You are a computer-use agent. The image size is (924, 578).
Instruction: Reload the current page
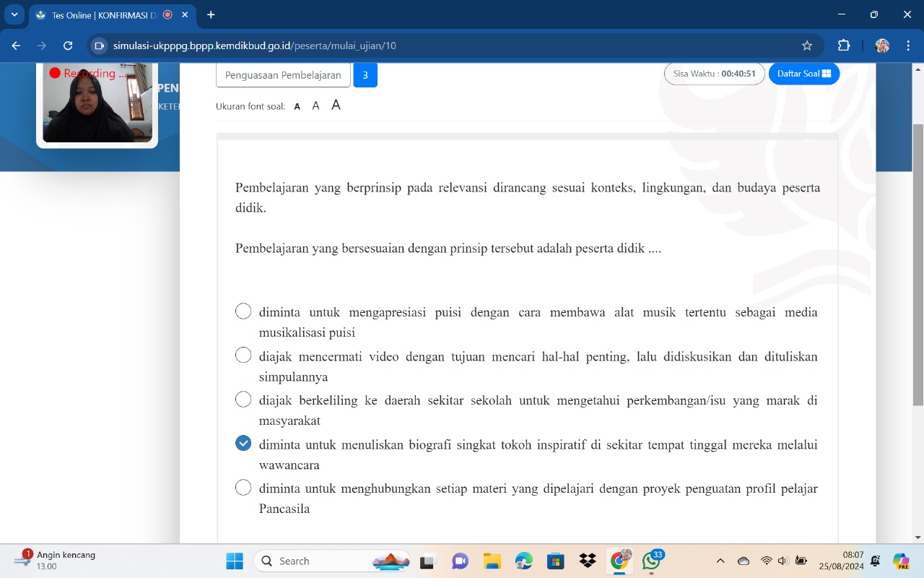coord(68,46)
